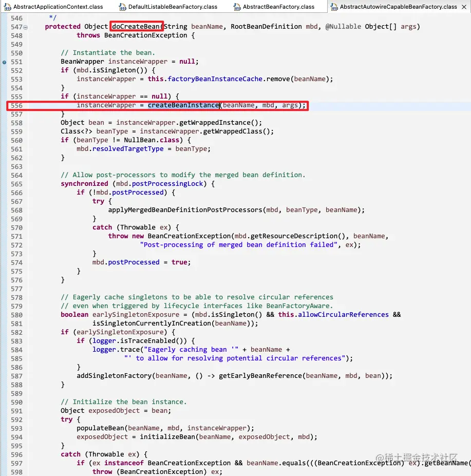The width and height of the screenshot is (471, 476).
Task: Click allowCircularReferences on line 580
Action: [x=343, y=314]
